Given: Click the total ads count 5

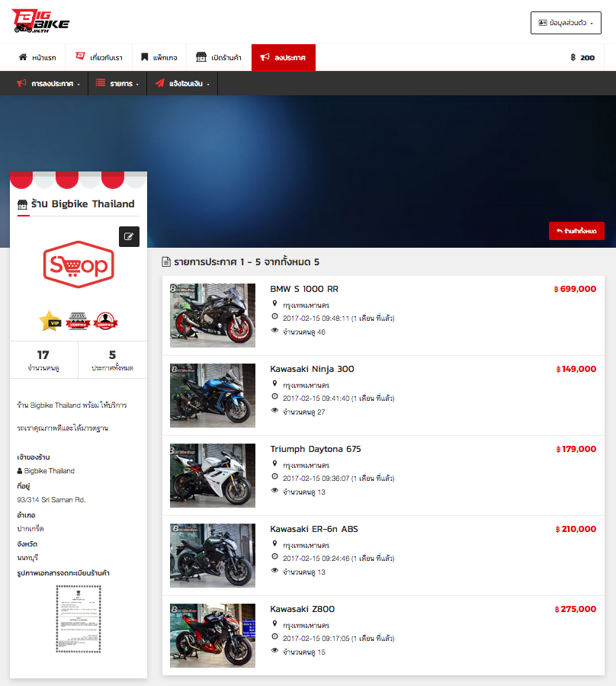Looking at the screenshot, I should tap(112, 354).
